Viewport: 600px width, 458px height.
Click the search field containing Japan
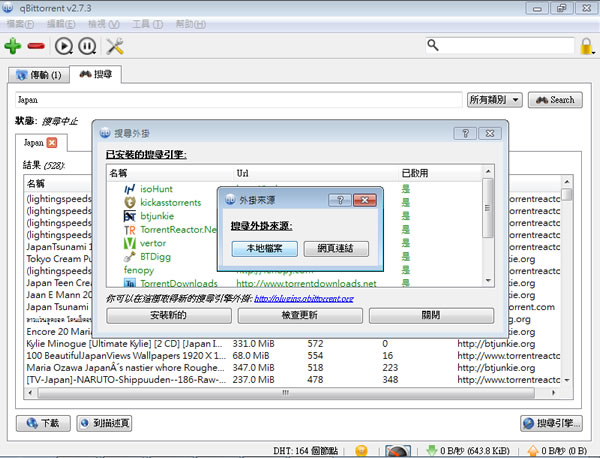[x=239, y=100]
